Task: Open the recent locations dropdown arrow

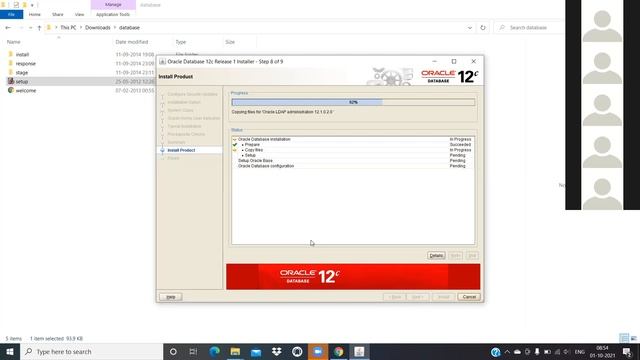Action: pos(30,28)
